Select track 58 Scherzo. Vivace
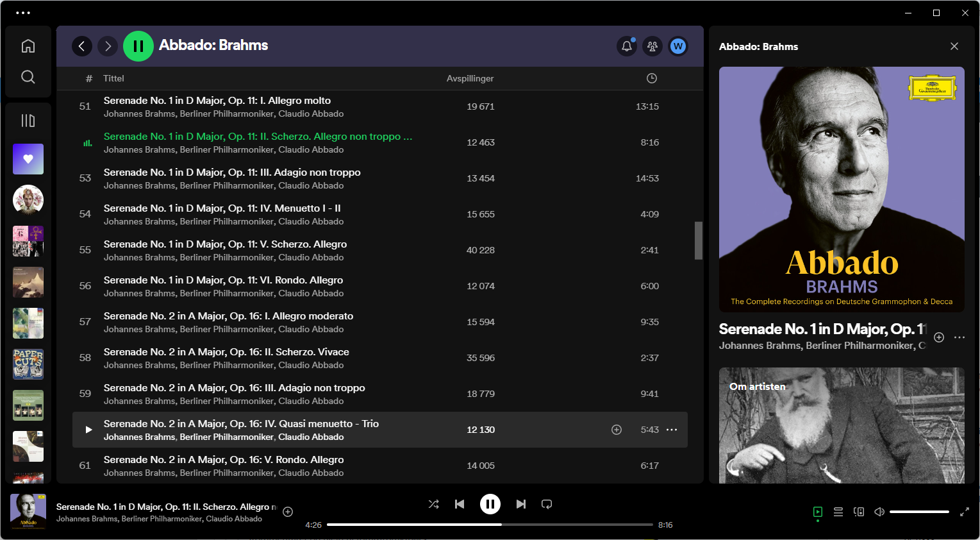 click(380, 358)
